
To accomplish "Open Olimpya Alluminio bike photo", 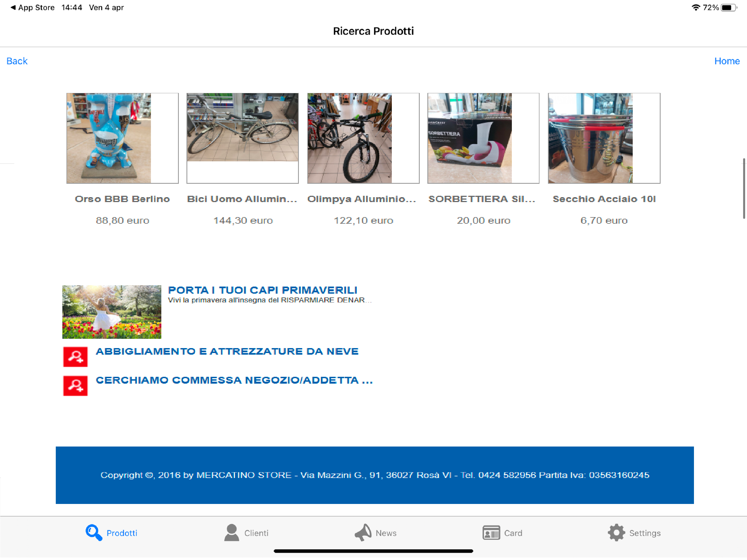I will pos(363,138).
